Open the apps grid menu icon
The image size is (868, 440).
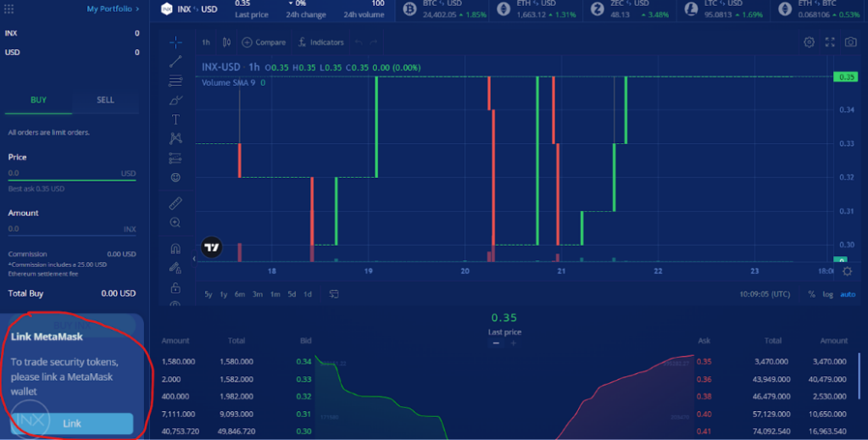tap(8, 8)
